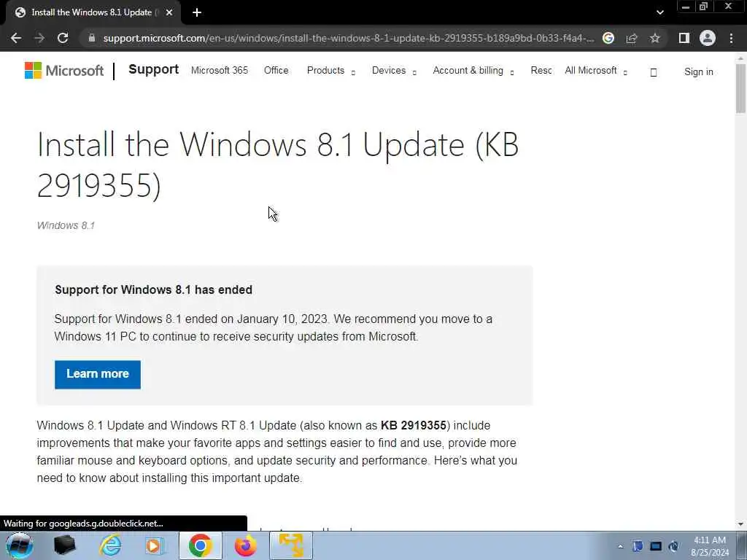Expand the All Microsoft dropdown

click(x=596, y=71)
